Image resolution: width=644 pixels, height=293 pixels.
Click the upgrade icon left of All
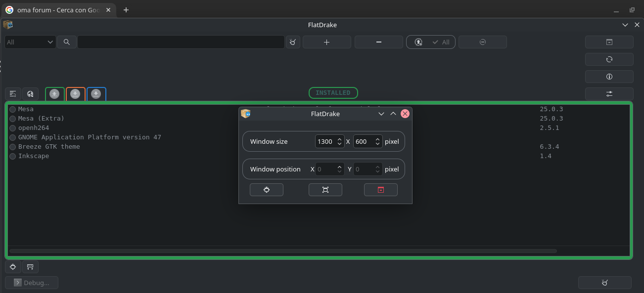[x=418, y=42]
